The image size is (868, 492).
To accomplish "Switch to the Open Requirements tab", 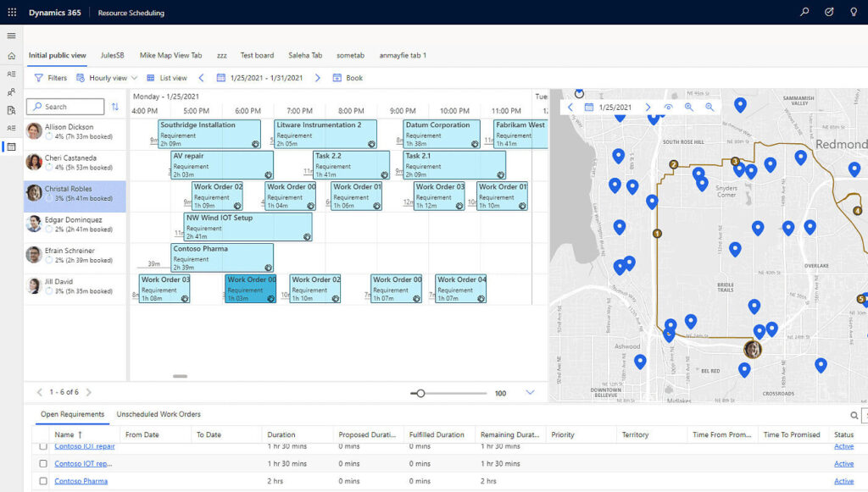I will (73, 414).
